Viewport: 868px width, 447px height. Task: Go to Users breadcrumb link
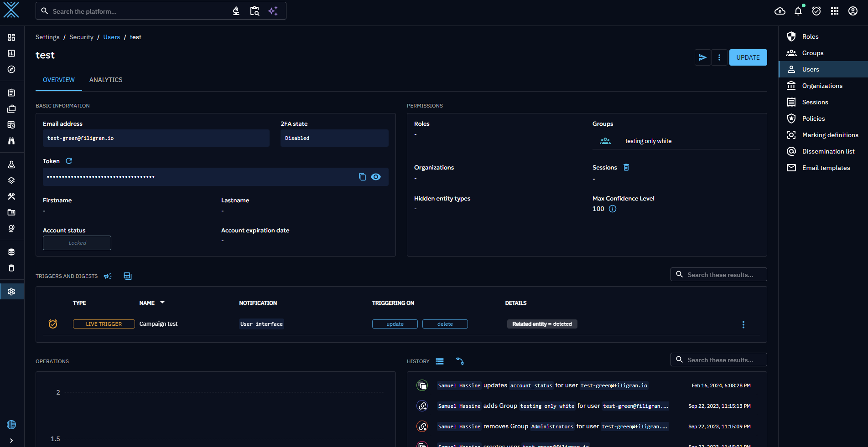pyautogui.click(x=111, y=37)
